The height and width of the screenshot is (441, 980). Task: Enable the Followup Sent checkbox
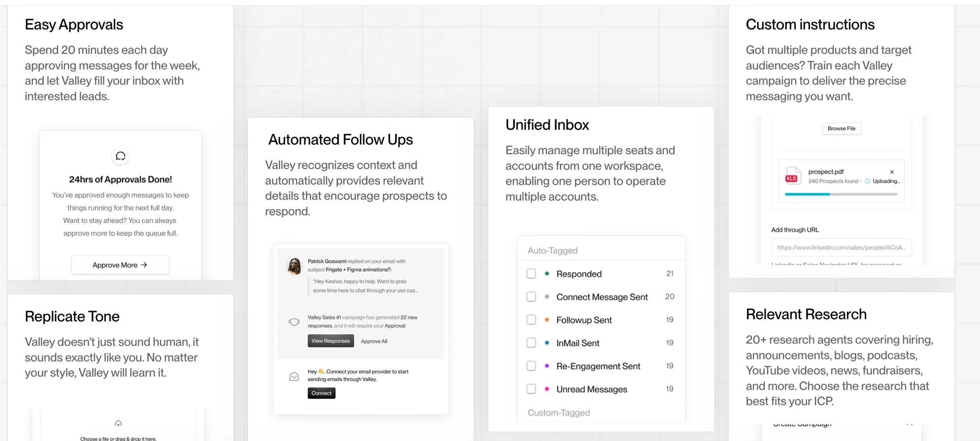click(x=531, y=320)
